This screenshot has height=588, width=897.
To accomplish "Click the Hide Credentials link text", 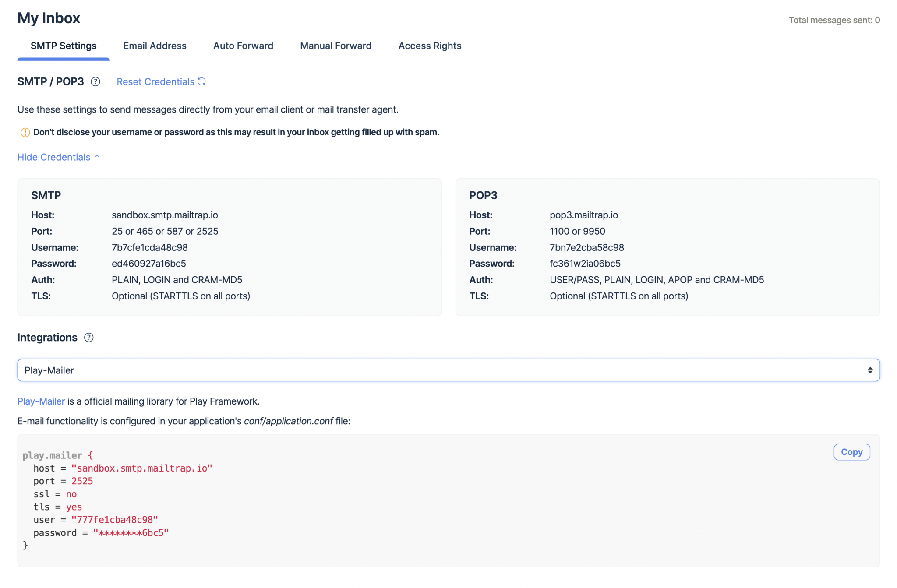I will [x=54, y=157].
